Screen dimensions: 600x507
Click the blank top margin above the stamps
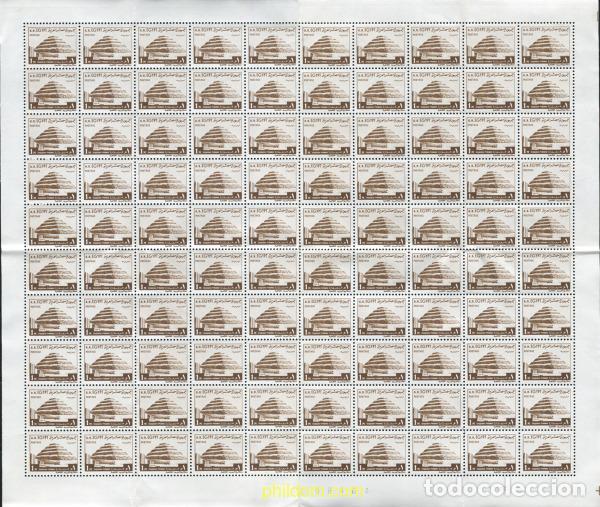(300, 11)
